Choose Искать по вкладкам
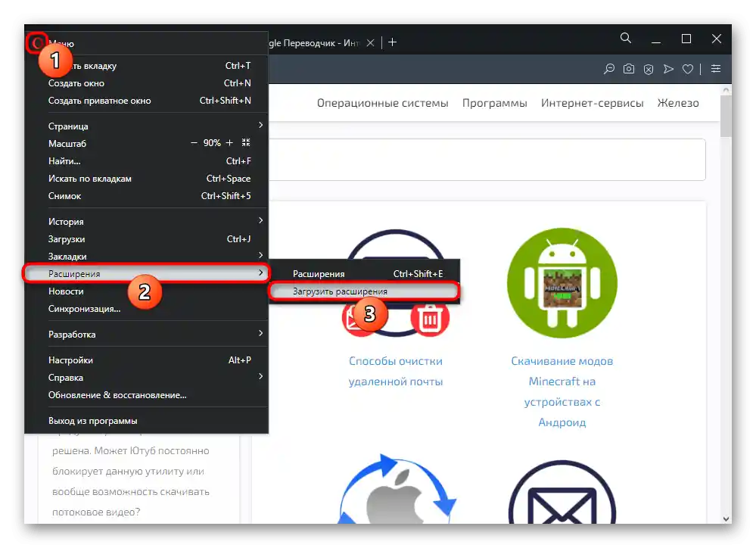Screen dimensions: 756x548 pyautogui.click(x=147, y=179)
